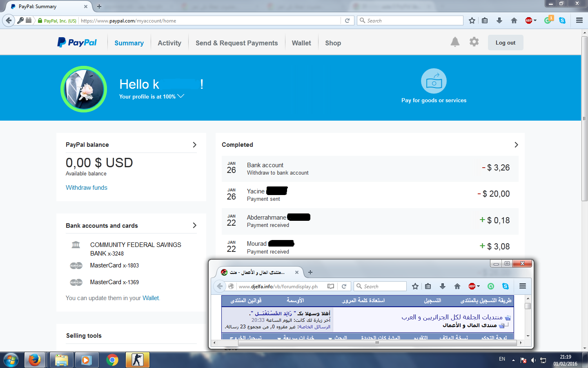Go to Send & Request Payments
Screen dimensions: 588x368
tap(237, 43)
